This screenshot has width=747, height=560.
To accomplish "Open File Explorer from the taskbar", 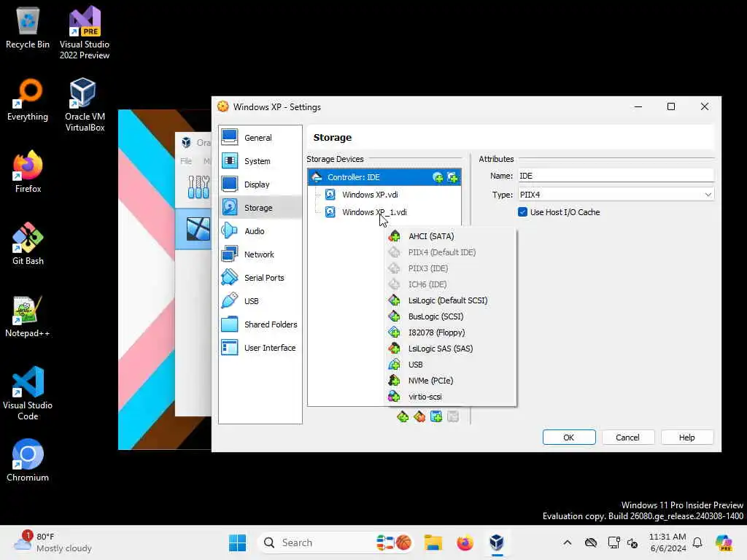I will click(433, 542).
